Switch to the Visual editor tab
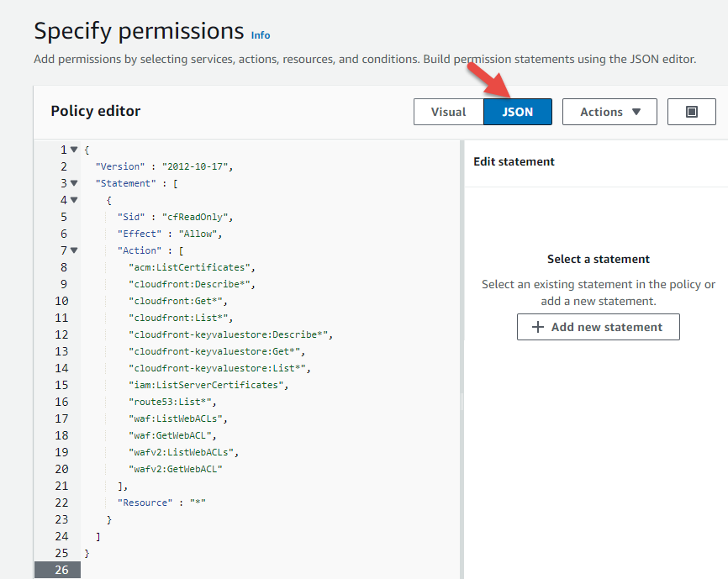Viewport: 728px width, 579px height. pos(449,112)
